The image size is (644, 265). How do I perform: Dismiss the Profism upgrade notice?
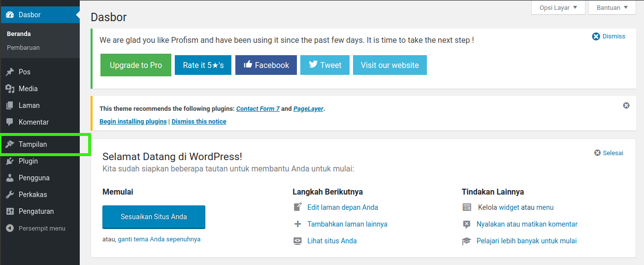coord(609,36)
